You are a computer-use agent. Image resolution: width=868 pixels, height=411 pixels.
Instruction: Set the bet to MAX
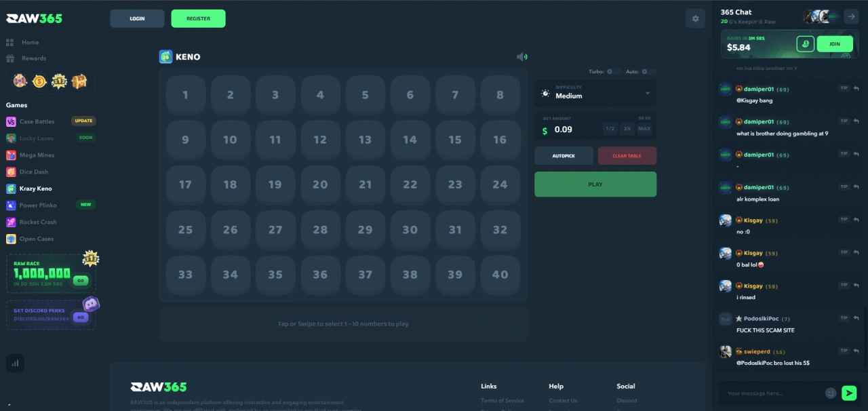point(644,129)
